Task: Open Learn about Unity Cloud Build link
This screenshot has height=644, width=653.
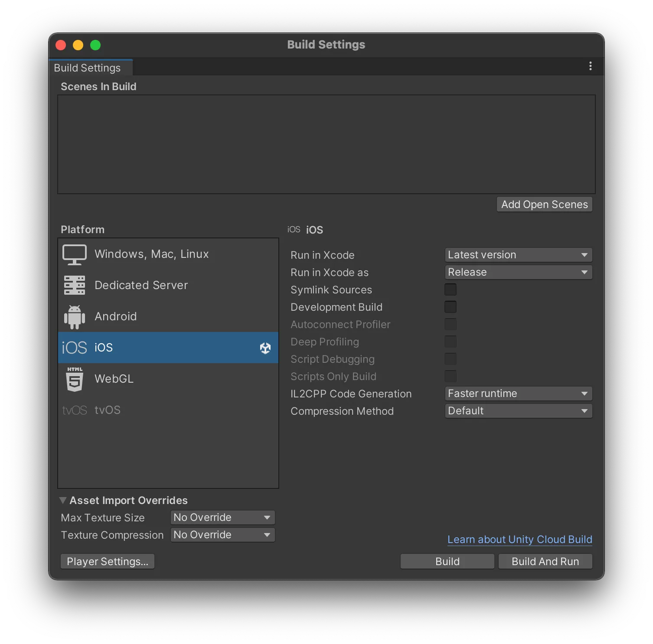Action: click(519, 540)
